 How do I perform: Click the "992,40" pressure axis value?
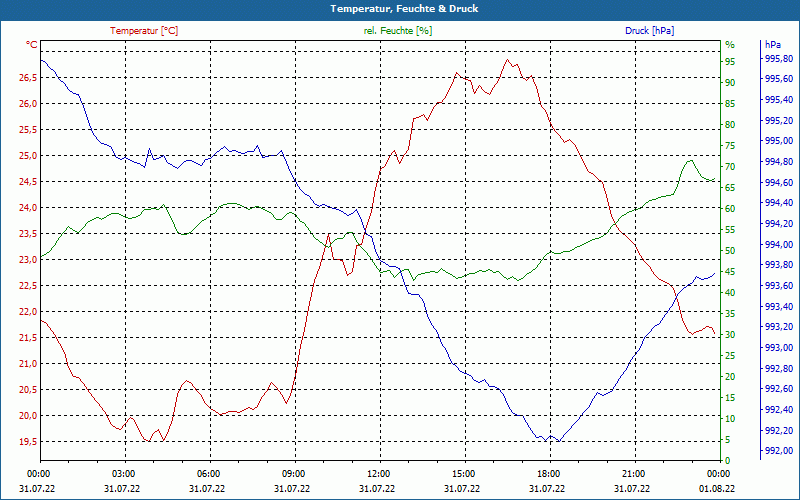[779, 410]
